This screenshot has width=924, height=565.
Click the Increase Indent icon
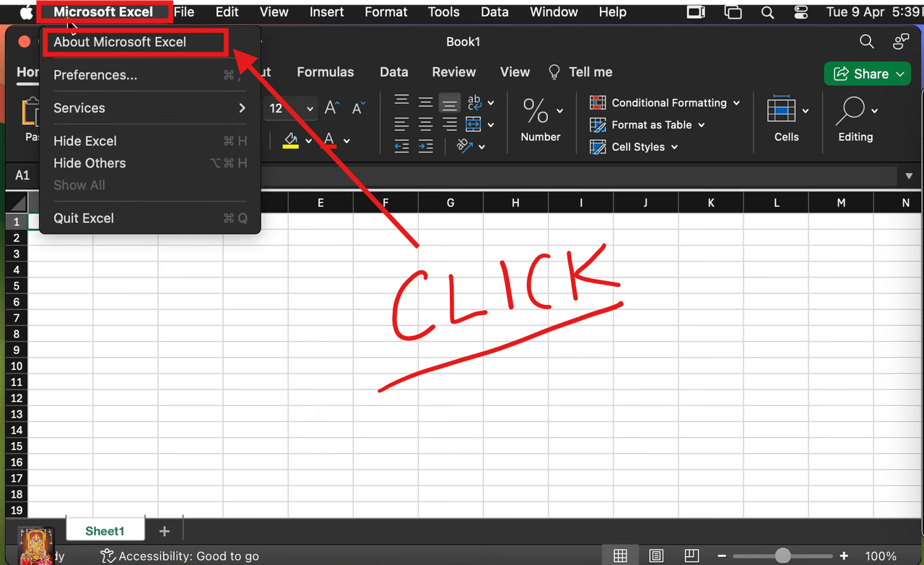[x=425, y=147]
